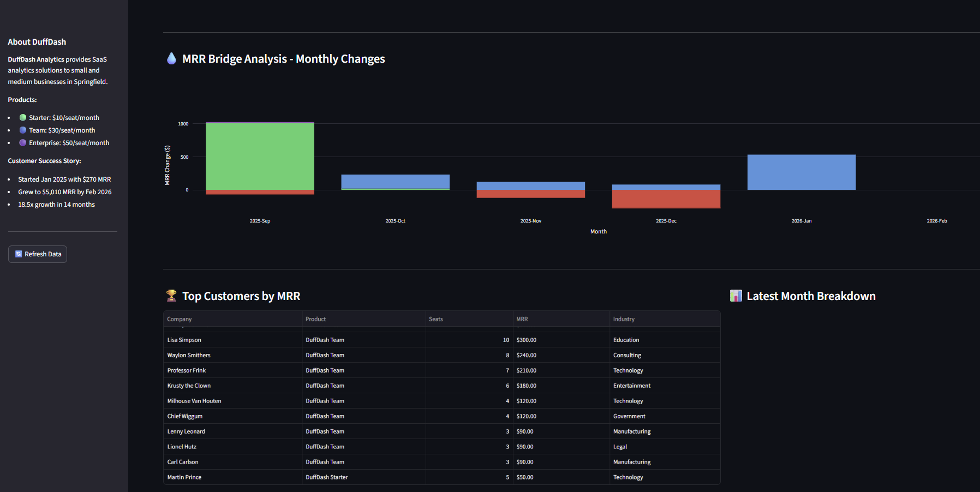This screenshot has height=492, width=980.
Task: Select the green Starter plan circle icon
Action: (22, 117)
